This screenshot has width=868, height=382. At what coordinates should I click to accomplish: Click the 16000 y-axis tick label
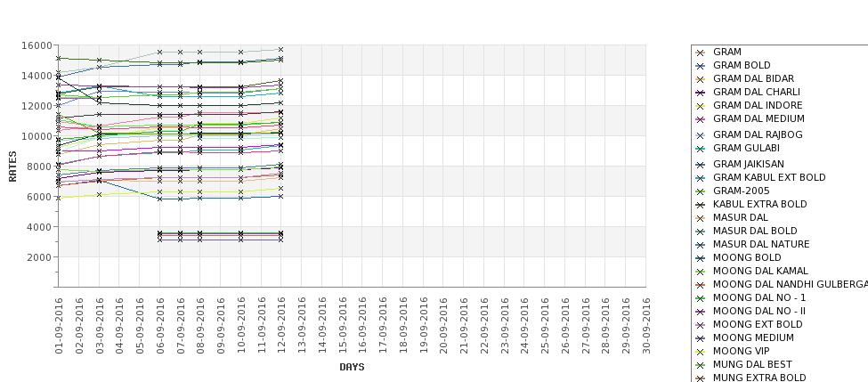coord(37,45)
